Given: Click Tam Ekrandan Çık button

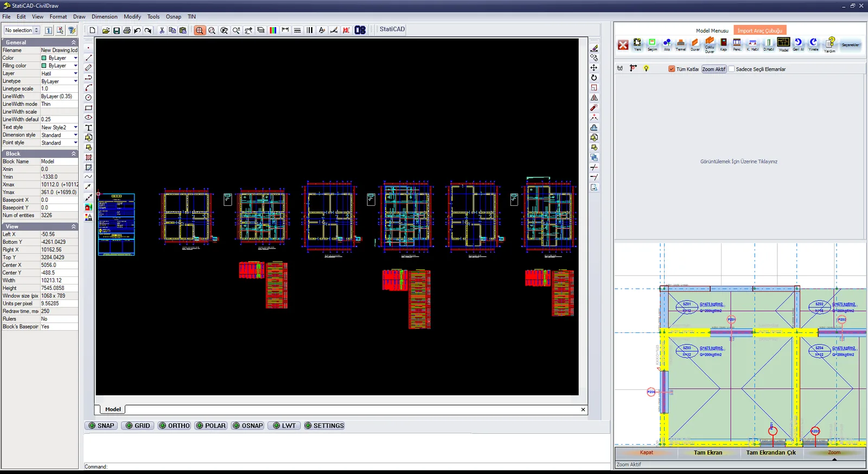Looking at the screenshot, I should [771, 452].
